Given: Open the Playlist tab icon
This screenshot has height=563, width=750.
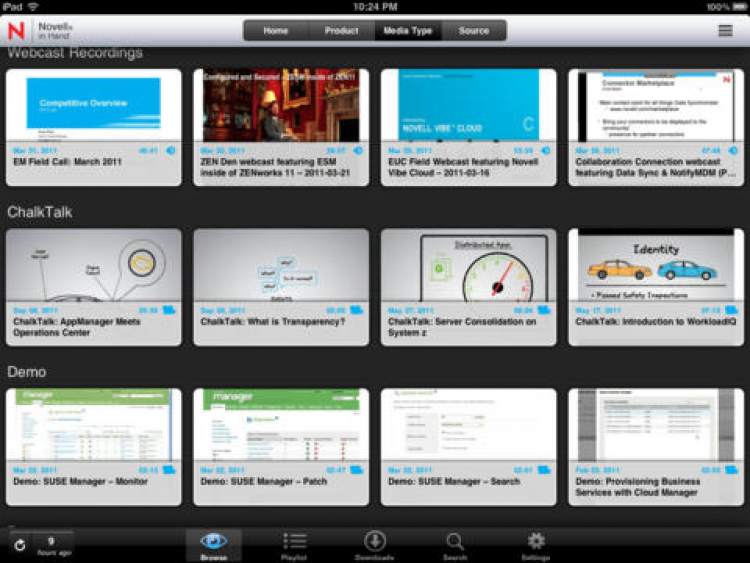Looking at the screenshot, I should [x=294, y=541].
